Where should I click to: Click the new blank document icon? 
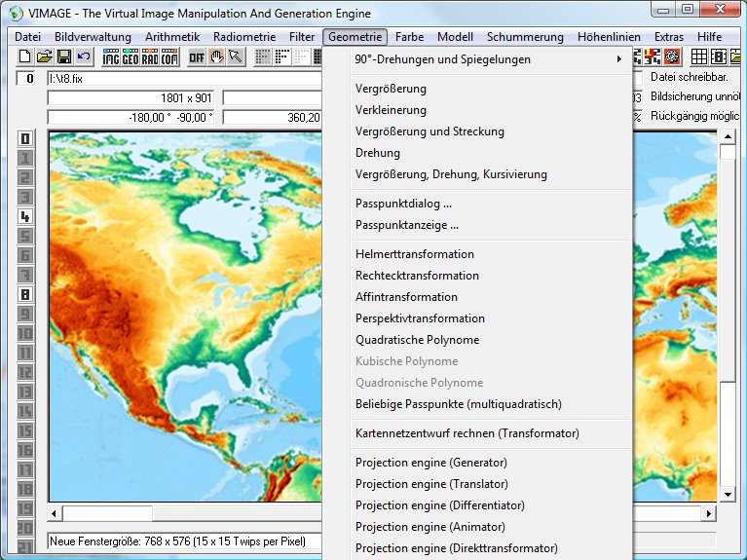(x=24, y=57)
